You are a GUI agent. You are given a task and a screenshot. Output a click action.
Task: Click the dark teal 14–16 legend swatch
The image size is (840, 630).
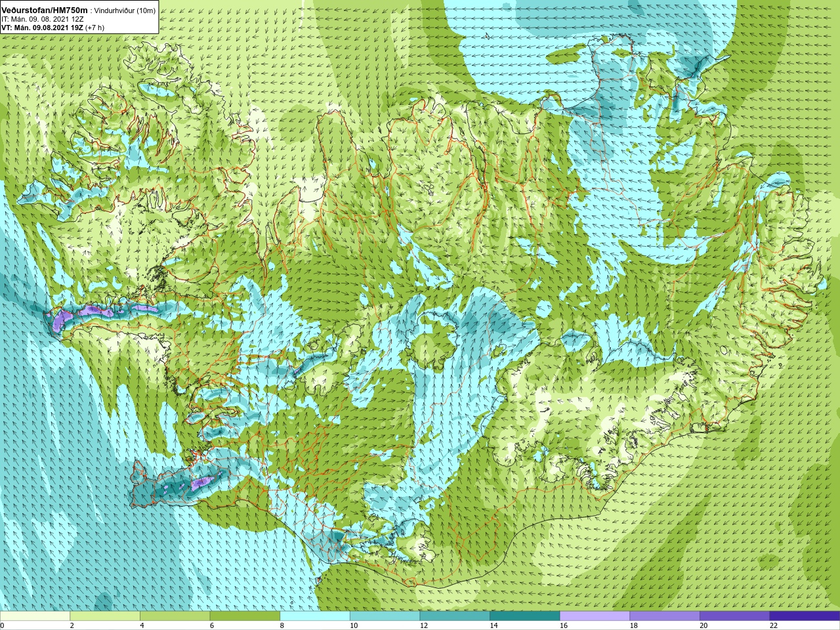[x=525, y=616]
